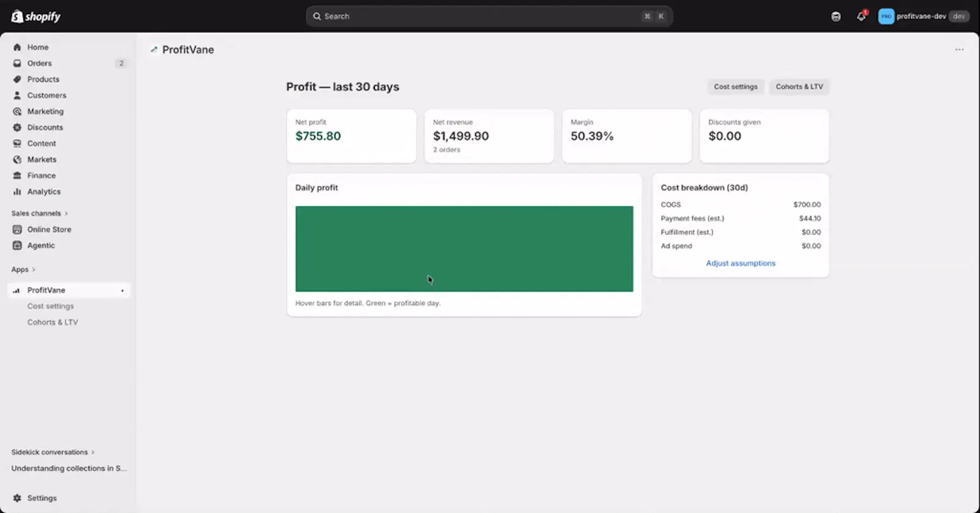Screen dimensions: 980x513
Task: Click the Cohorts & LTV button
Action: tap(799, 87)
